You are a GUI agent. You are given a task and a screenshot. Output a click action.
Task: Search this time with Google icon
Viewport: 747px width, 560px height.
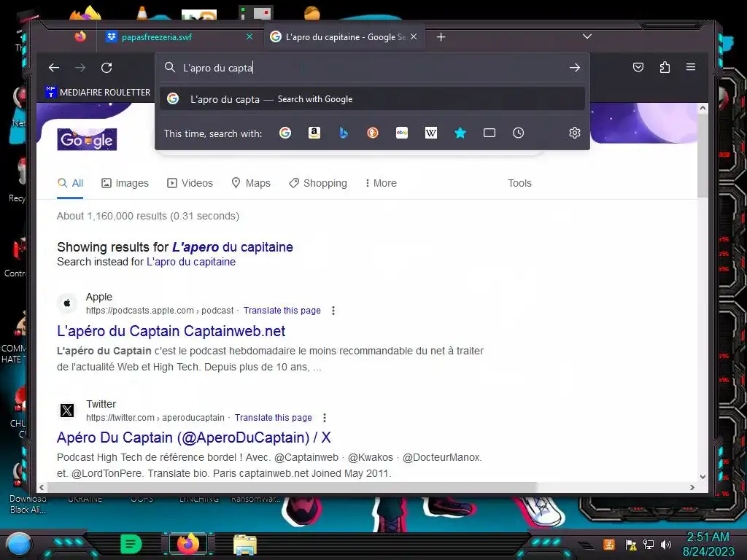pos(285,133)
